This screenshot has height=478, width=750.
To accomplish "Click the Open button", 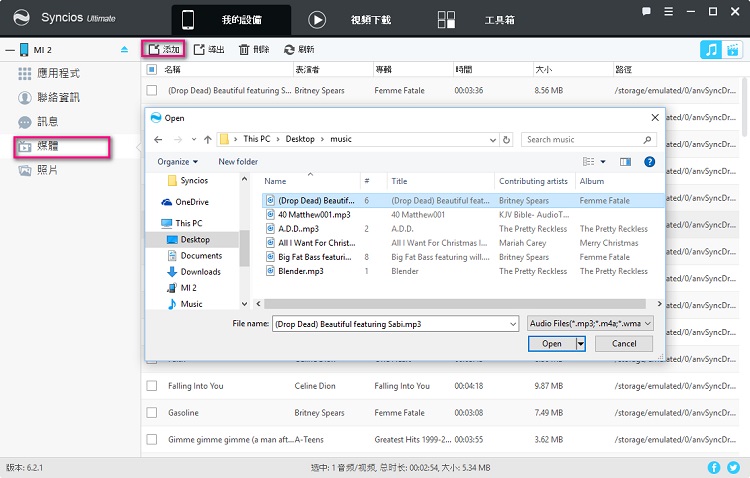I will tap(551, 344).
